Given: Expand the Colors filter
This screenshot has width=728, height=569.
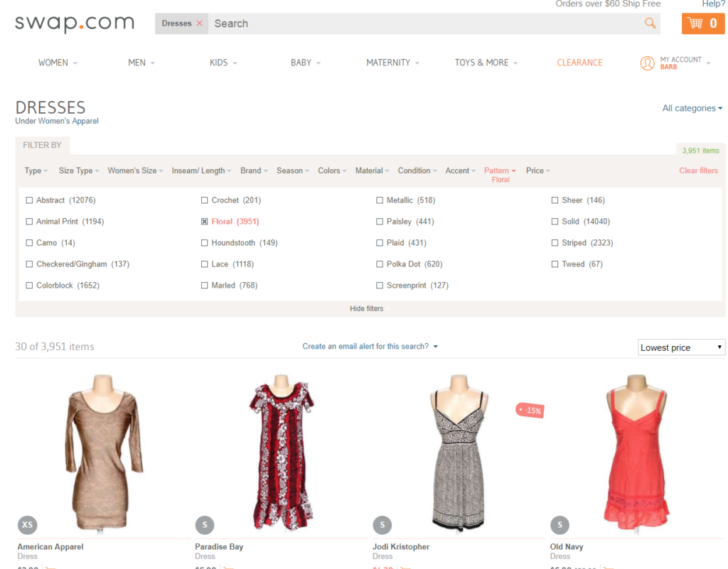Looking at the screenshot, I should [333, 170].
